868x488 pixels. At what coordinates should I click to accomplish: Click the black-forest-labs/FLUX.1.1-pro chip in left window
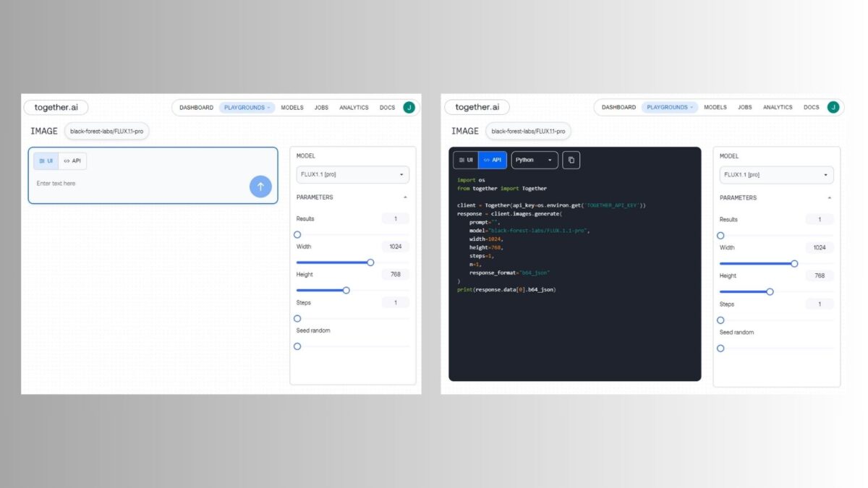[106, 131]
